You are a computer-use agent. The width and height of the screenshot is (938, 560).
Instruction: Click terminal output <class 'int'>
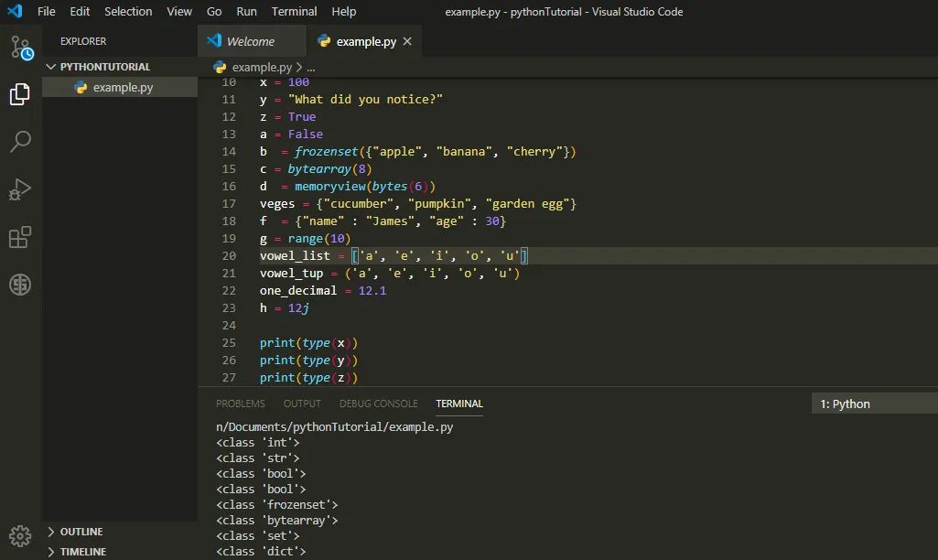click(258, 442)
